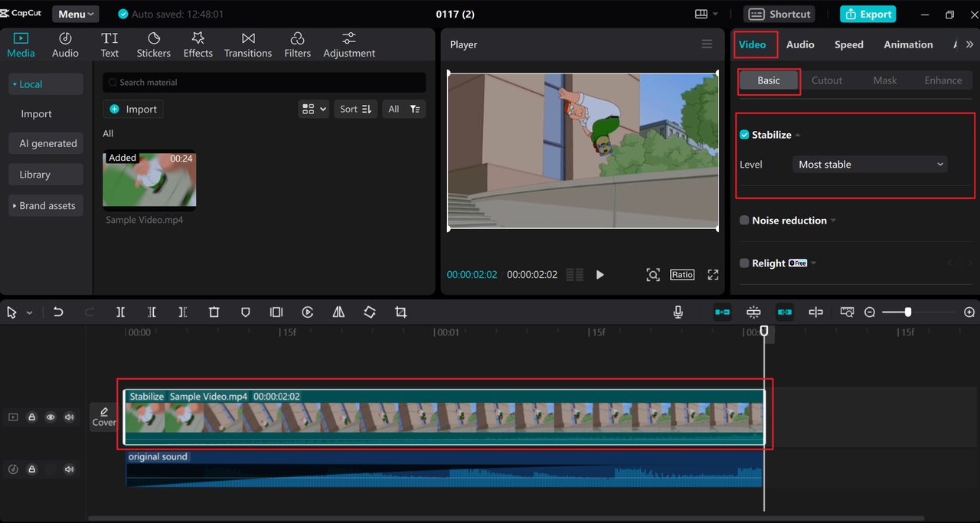Viewport: 980px width, 523px height.
Task: Select AI generated in sidebar
Action: tap(47, 143)
